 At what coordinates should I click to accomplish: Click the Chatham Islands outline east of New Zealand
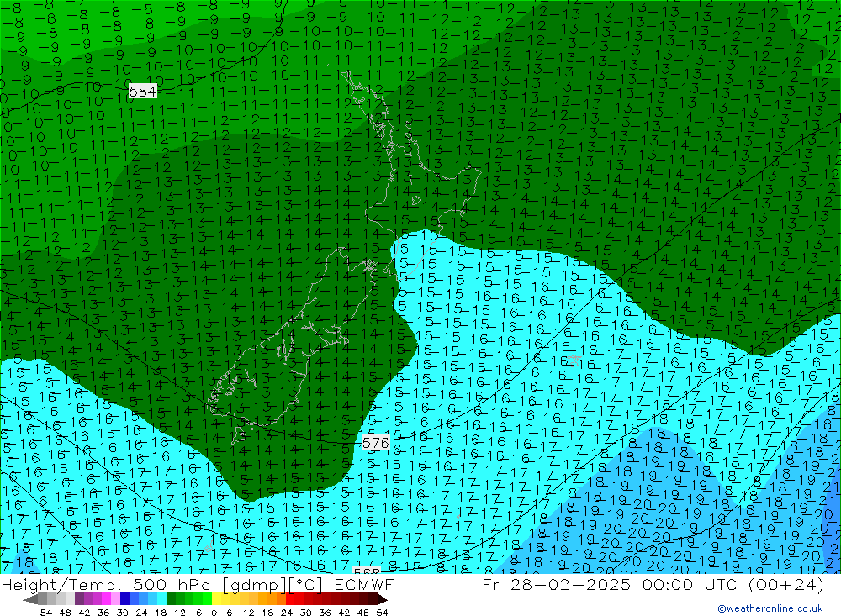(x=575, y=359)
